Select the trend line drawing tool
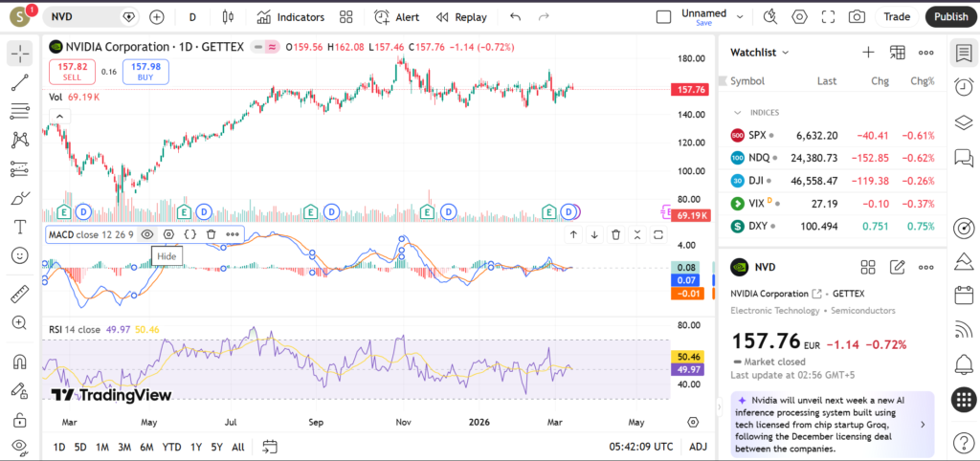980x461 pixels. [19, 83]
